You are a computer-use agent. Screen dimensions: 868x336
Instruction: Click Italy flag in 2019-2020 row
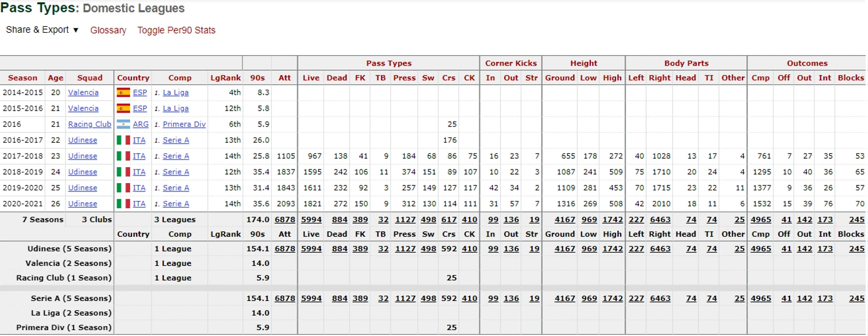tap(124, 187)
